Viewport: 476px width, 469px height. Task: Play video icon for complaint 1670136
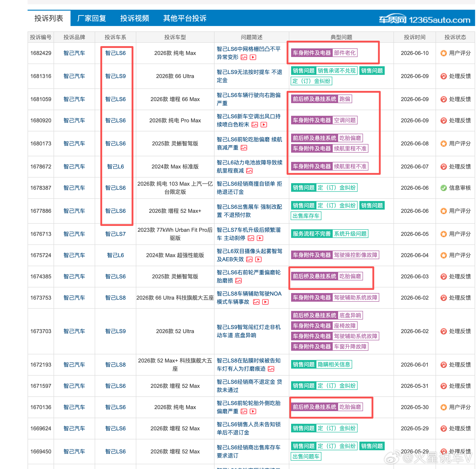(253, 412)
